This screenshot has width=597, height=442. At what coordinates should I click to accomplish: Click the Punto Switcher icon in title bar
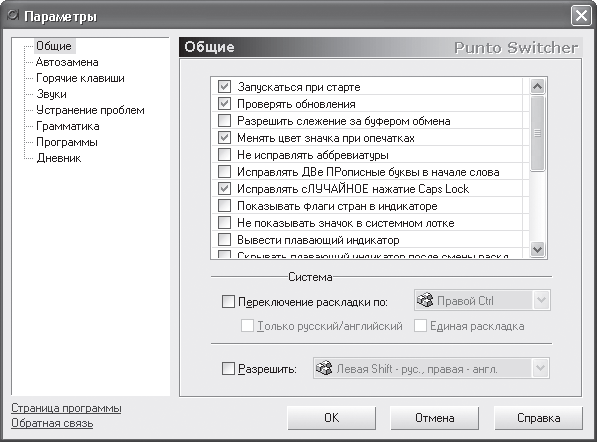tap(13, 16)
